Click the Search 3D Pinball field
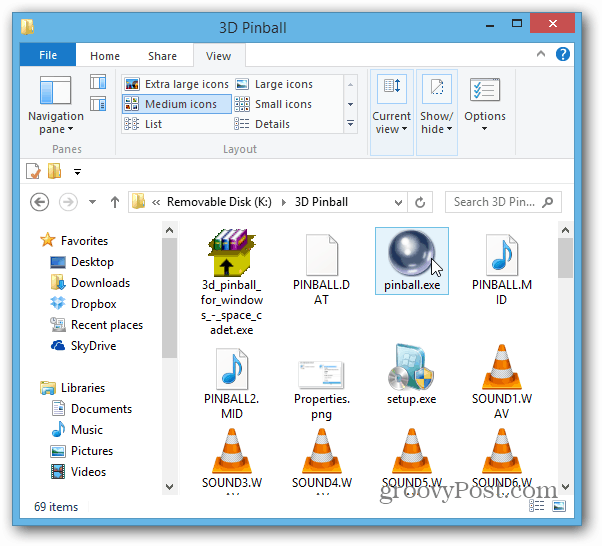Image resolution: width=602 pixels, height=546 pixels. pos(503,202)
